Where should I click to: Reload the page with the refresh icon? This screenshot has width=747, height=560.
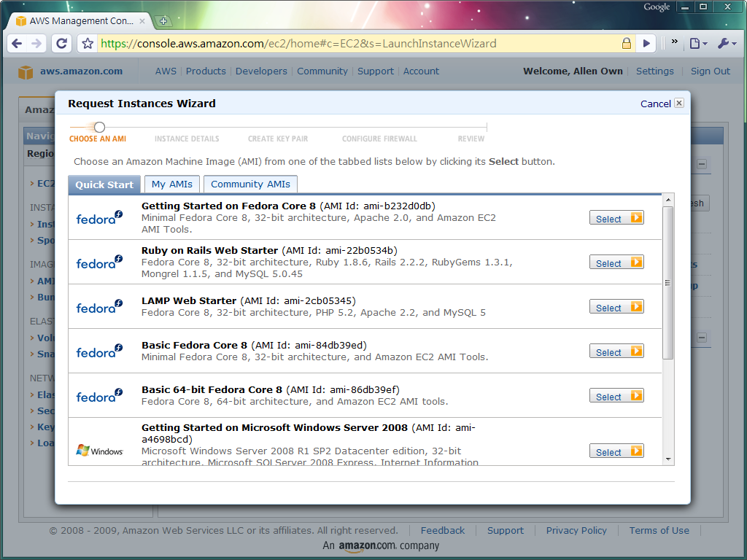tap(61, 44)
